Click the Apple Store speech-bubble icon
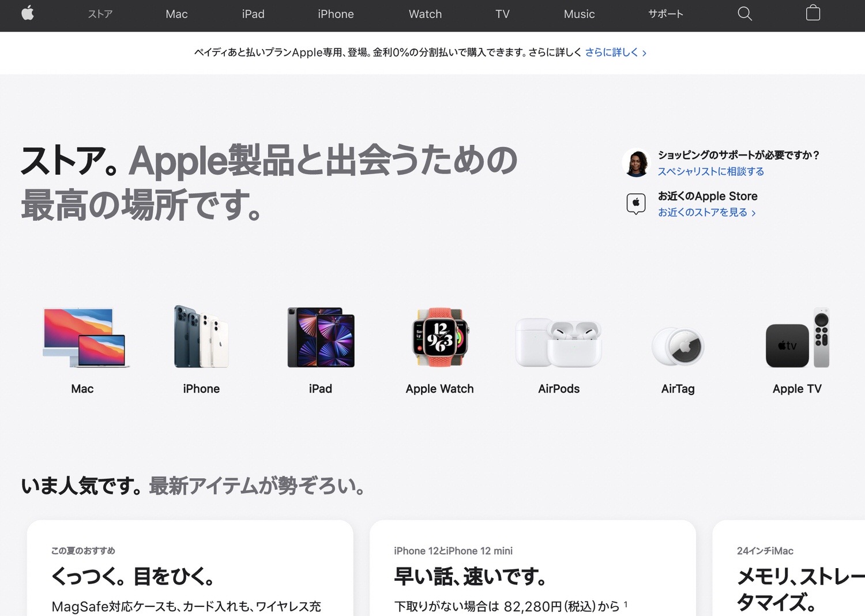 [636, 204]
